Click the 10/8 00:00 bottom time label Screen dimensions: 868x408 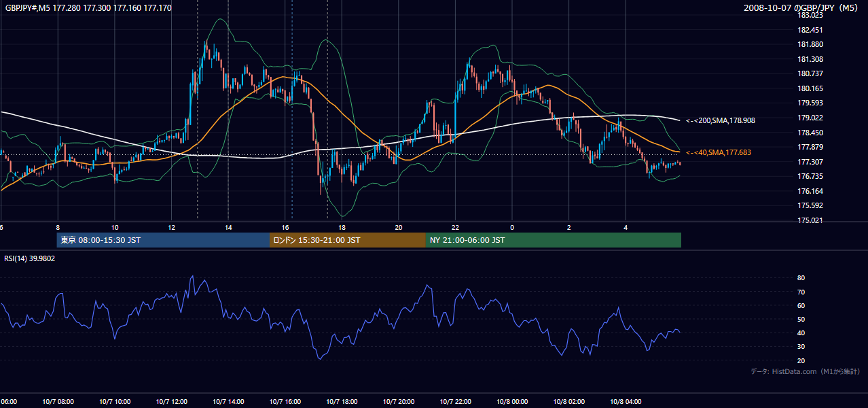point(512,402)
